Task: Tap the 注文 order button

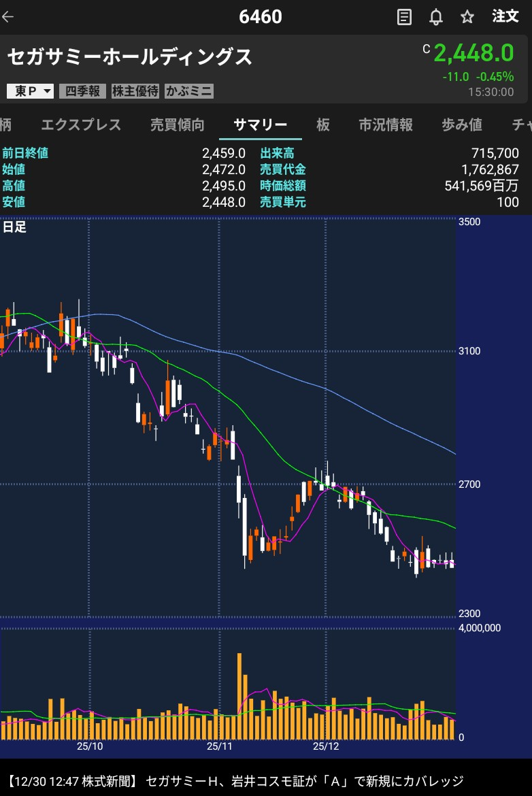Action: tap(505, 16)
